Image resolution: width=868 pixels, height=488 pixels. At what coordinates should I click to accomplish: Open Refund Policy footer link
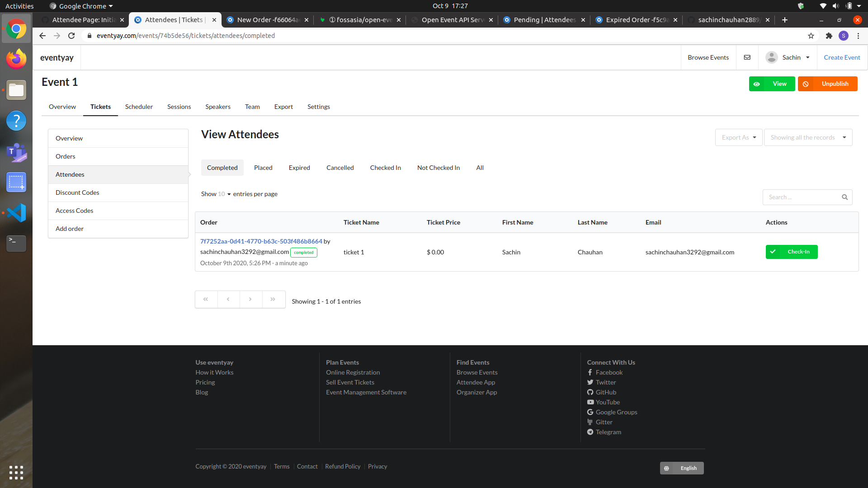(x=343, y=466)
